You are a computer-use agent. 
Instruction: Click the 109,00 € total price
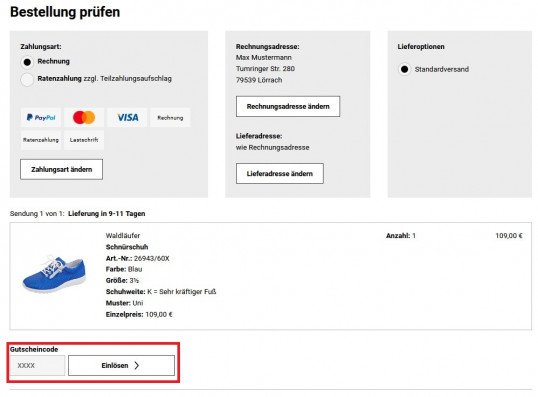coord(509,236)
